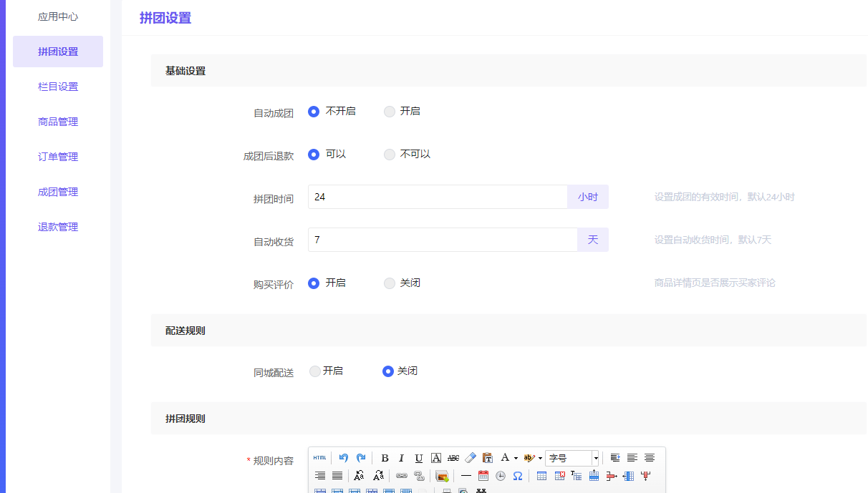This screenshot has width=868, height=493.
Task: Apply strikethrough text formatting
Action: coord(453,458)
